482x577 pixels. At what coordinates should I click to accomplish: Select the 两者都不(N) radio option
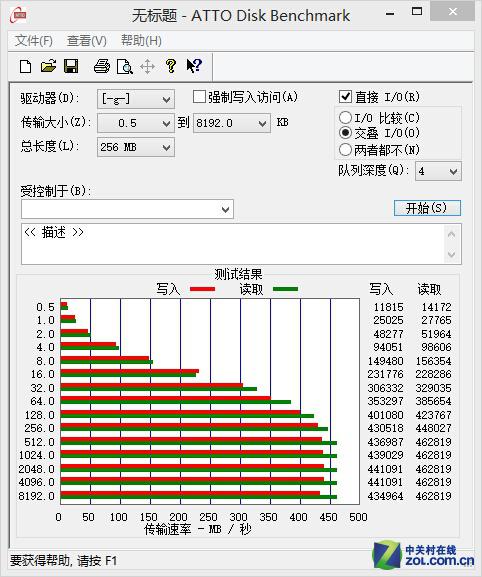click(x=345, y=150)
